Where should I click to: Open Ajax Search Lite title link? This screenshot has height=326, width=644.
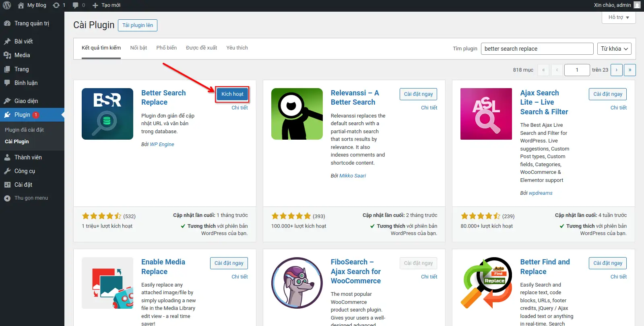(x=544, y=102)
